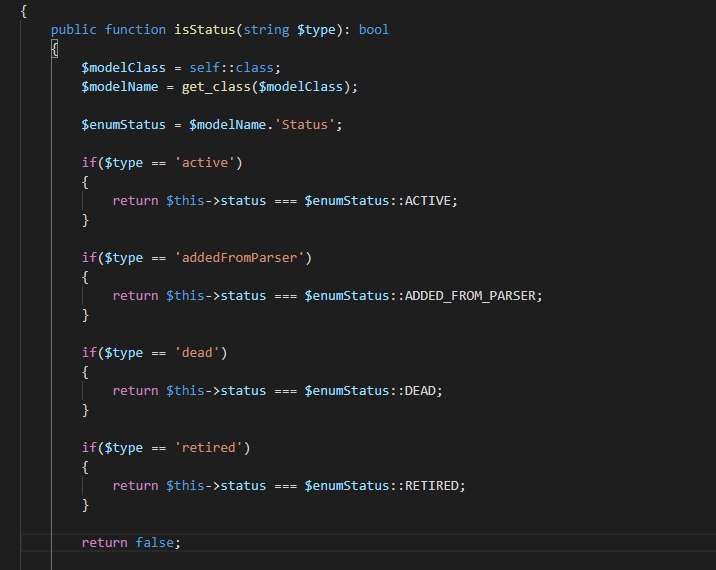Click the 'status' property in the DEAD return line
The height and width of the screenshot is (570, 716).
coord(243,391)
